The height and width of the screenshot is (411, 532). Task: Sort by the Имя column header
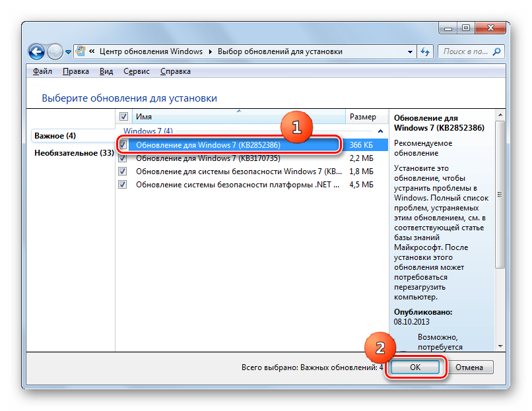click(x=238, y=117)
